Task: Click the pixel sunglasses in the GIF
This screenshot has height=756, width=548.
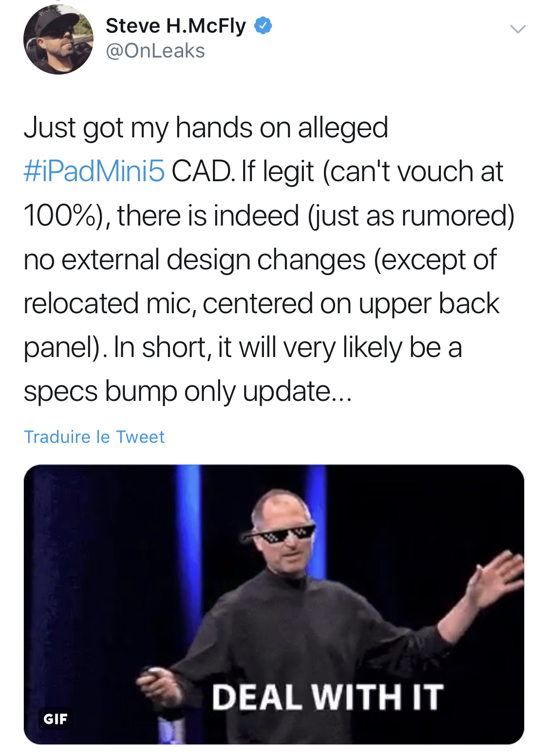Action: pos(279,533)
